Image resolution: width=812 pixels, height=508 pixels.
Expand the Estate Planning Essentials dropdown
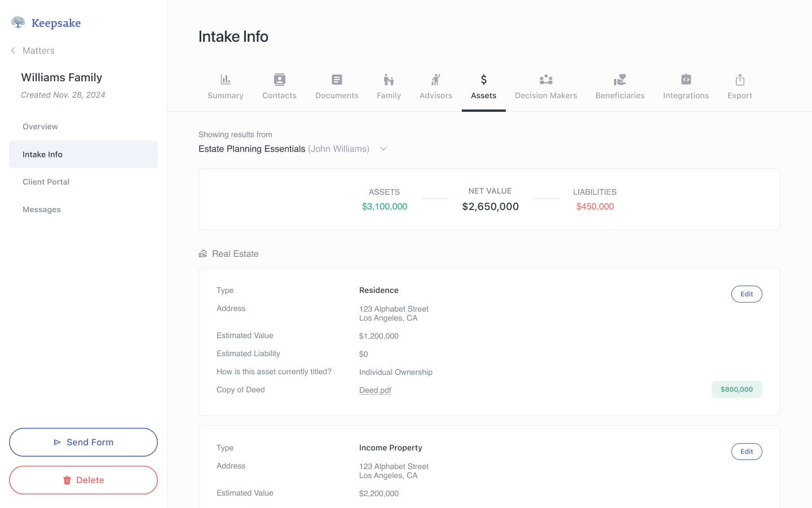(x=383, y=149)
